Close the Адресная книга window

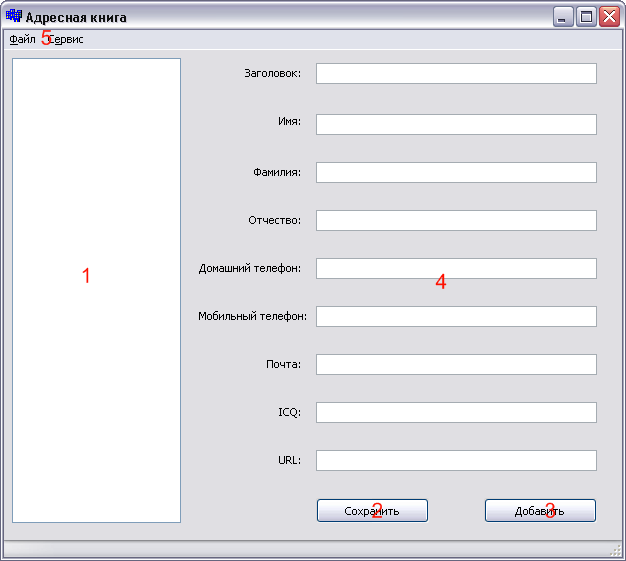pos(609,17)
